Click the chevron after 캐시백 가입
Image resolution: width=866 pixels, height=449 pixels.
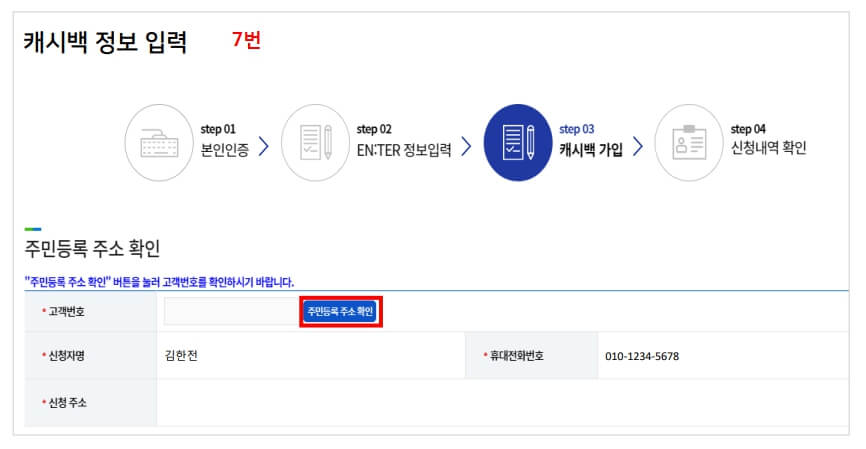tap(638, 146)
